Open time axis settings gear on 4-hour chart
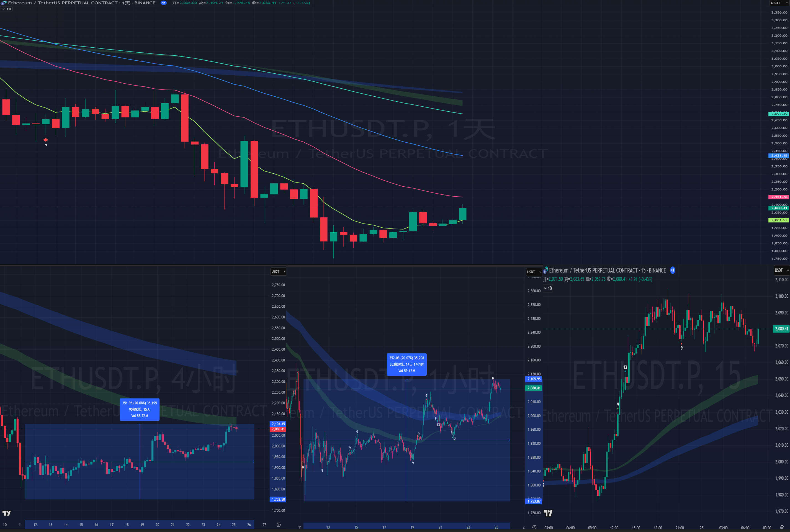The height and width of the screenshot is (532, 790). coord(279,525)
